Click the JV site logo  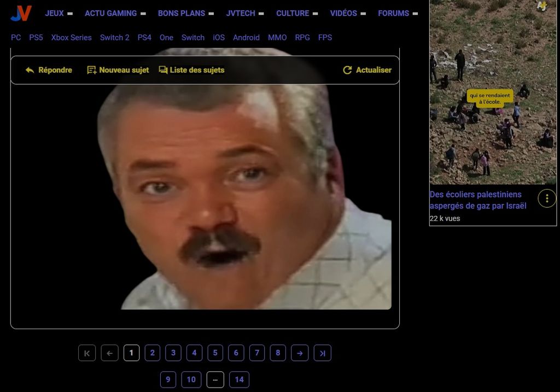21,13
